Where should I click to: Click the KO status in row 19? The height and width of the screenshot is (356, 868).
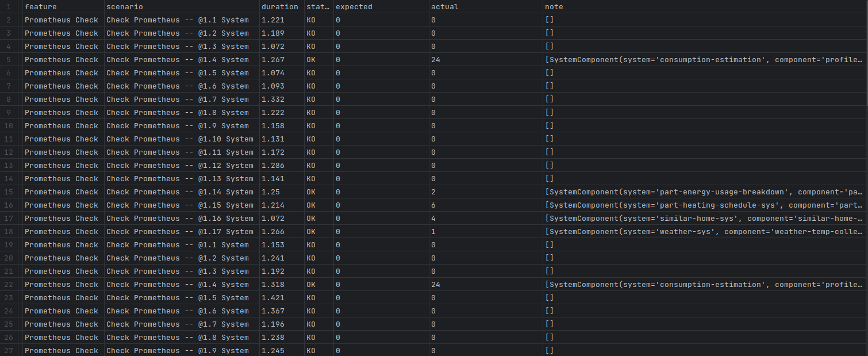point(311,245)
